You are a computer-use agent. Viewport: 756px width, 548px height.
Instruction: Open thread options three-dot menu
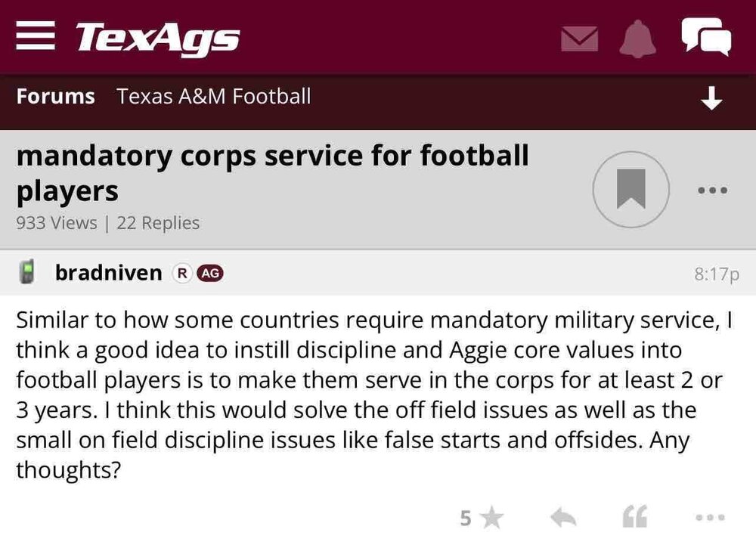tap(712, 190)
